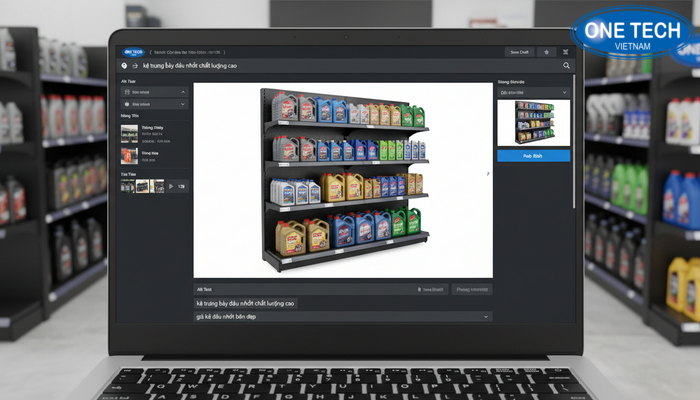Viewport: 700px width, 400px height.
Task: Click the arrow icon next to title
Action: click(x=135, y=66)
